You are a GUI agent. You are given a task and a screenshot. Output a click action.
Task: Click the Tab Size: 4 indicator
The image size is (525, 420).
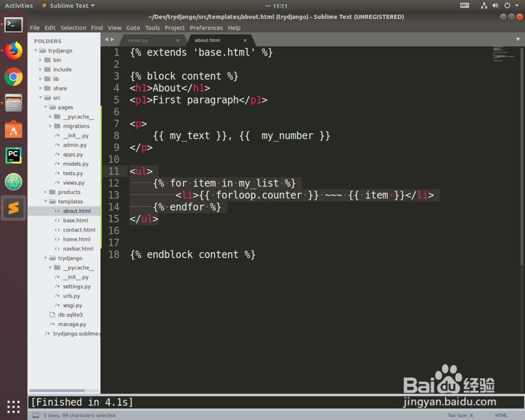460,415
